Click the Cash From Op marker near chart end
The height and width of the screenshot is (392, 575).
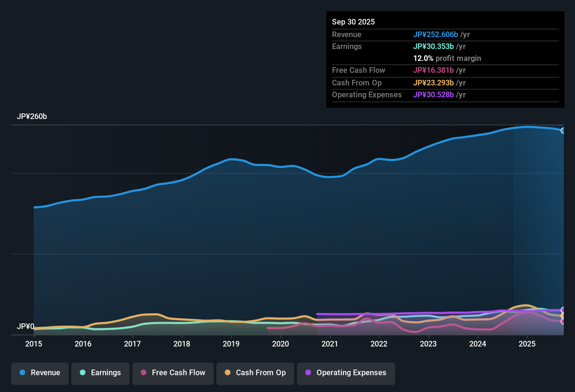click(x=563, y=315)
